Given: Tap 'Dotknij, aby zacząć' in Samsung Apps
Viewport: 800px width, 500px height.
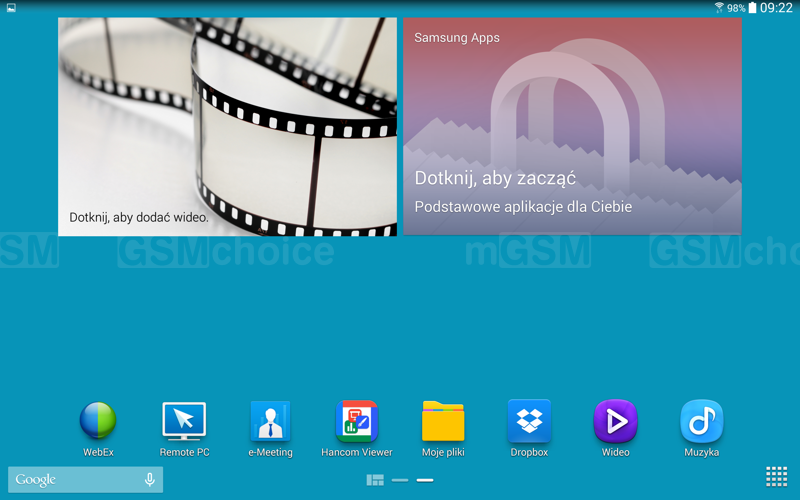Looking at the screenshot, I should 495,178.
